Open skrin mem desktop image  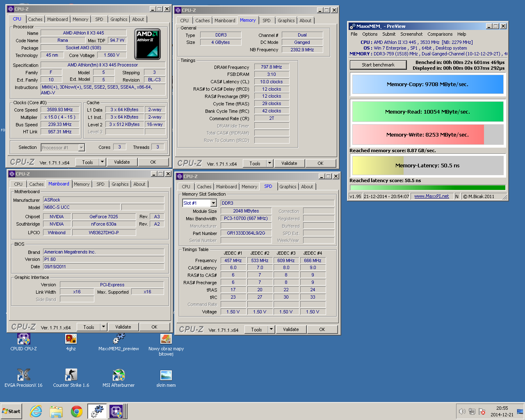click(166, 378)
